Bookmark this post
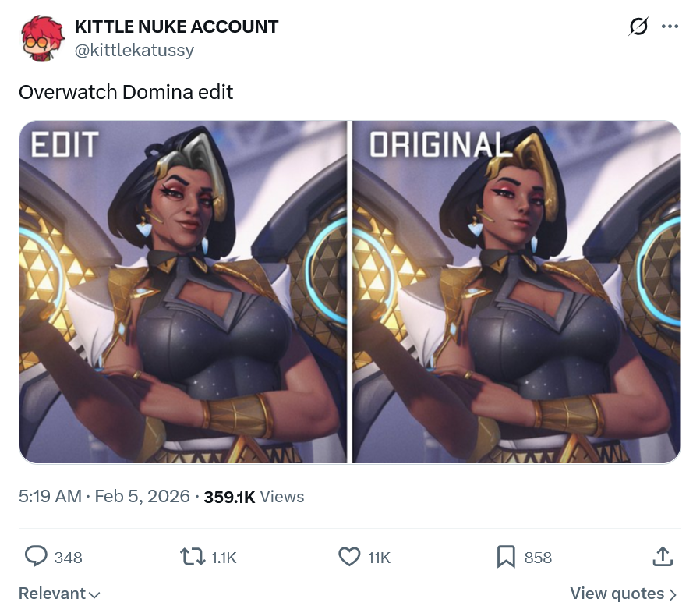This screenshot has height=613, width=700. 506,557
